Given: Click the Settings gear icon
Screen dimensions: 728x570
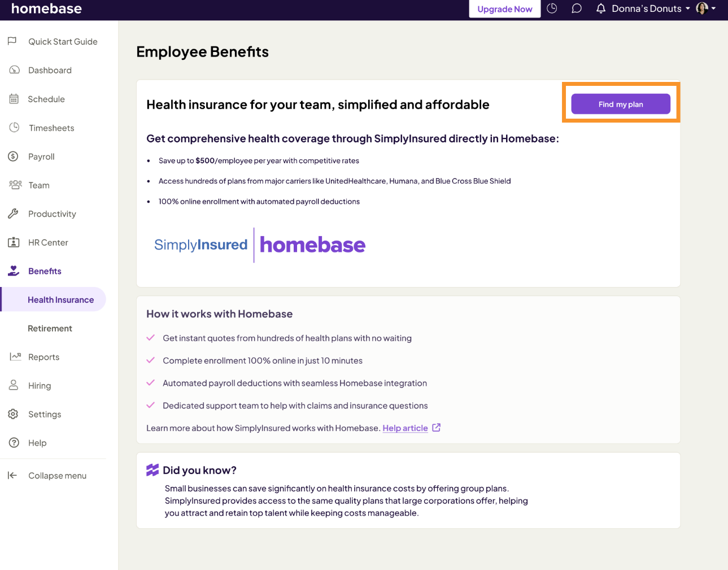Looking at the screenshot, I should 13,414.
